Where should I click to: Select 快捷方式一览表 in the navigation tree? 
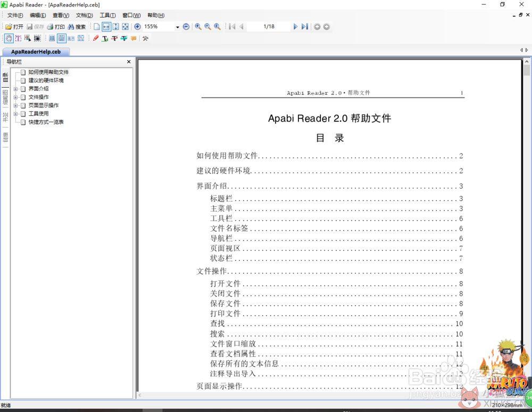tap(46, 122)
